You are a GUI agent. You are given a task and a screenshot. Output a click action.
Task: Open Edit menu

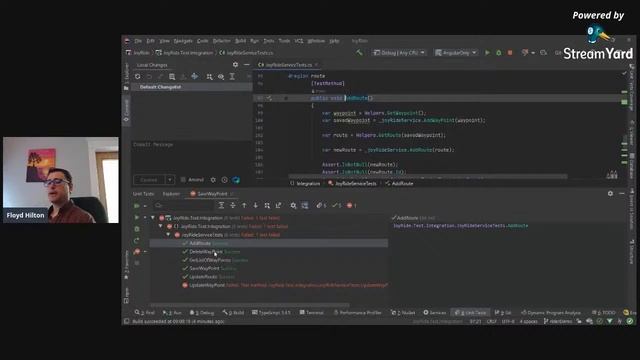[x=151, y=41]
